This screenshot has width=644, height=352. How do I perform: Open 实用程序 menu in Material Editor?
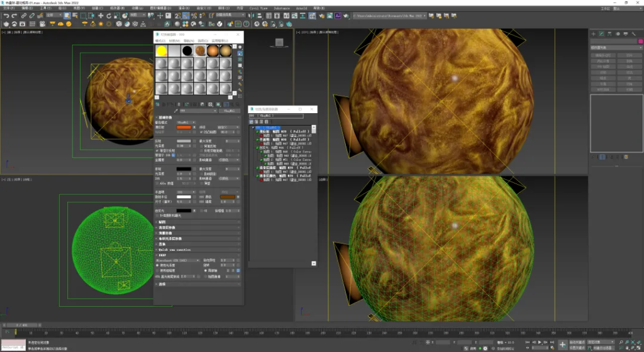point(219,41)
